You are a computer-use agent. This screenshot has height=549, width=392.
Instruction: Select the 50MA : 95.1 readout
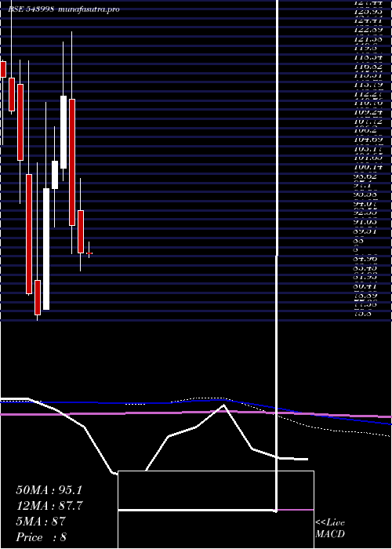(x=49, y=490)
